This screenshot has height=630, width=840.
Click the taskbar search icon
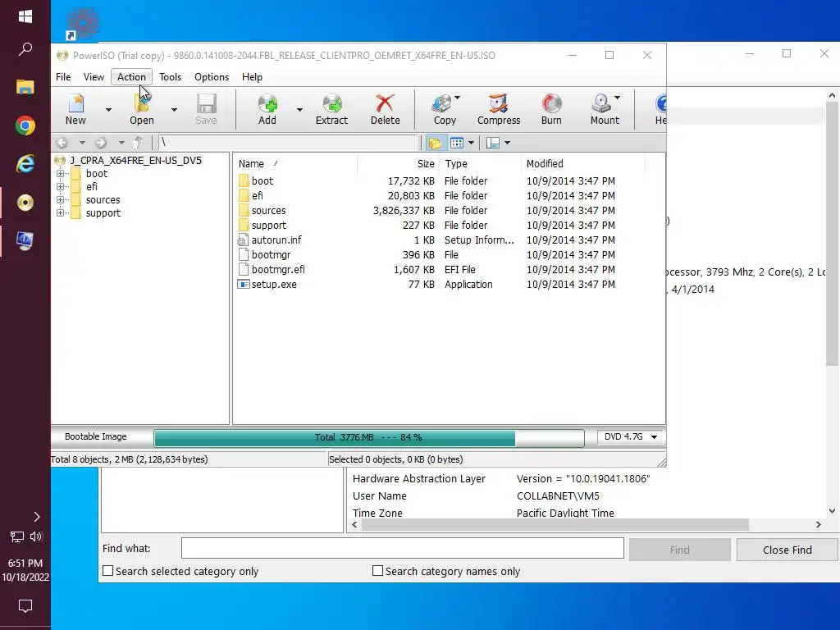(25, 49)
